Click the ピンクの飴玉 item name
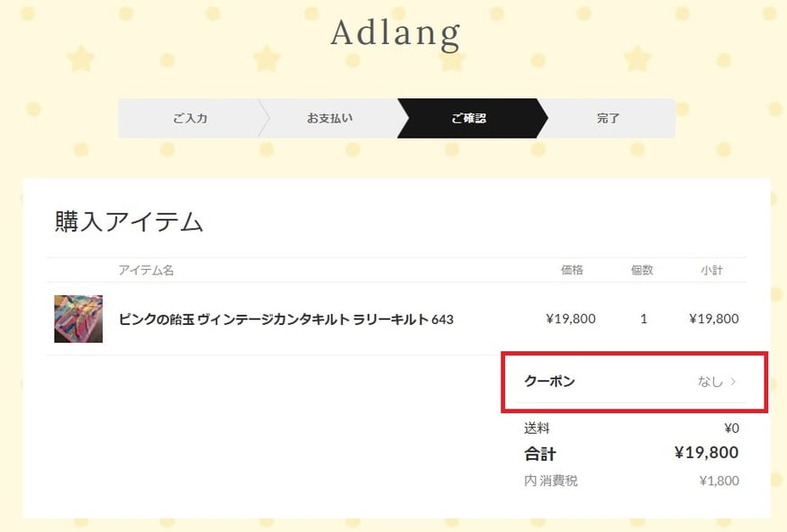This screenshot has width=787, height=532. tap(285, 320)
